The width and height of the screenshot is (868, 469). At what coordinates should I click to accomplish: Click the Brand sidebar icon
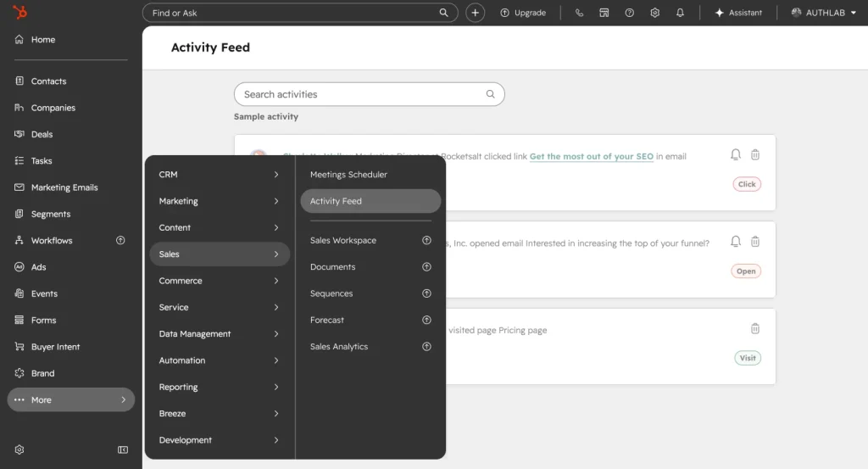pyautogui.click(x=19, y=373)
